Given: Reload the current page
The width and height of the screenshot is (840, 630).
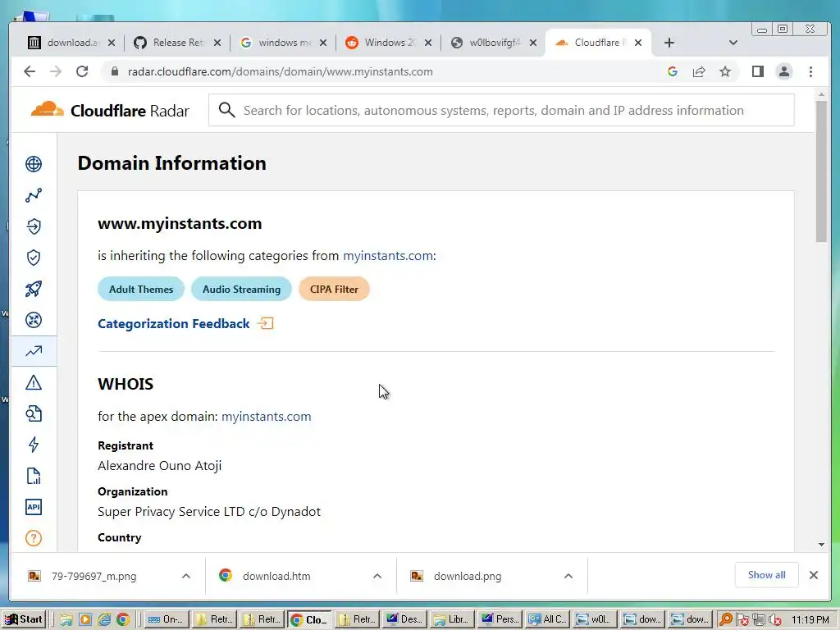Looking at the screenshot, I should (x=82, y=71).
